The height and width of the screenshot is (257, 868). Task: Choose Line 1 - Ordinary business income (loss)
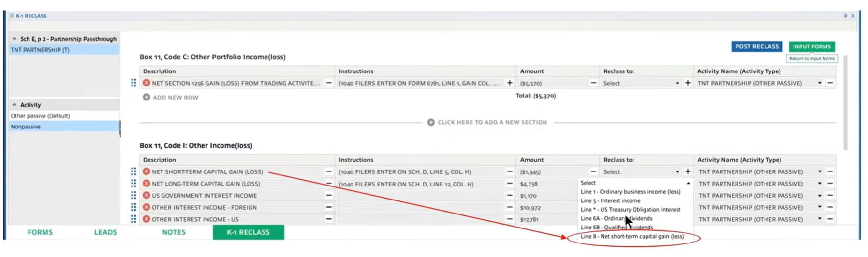pos(630,192)
